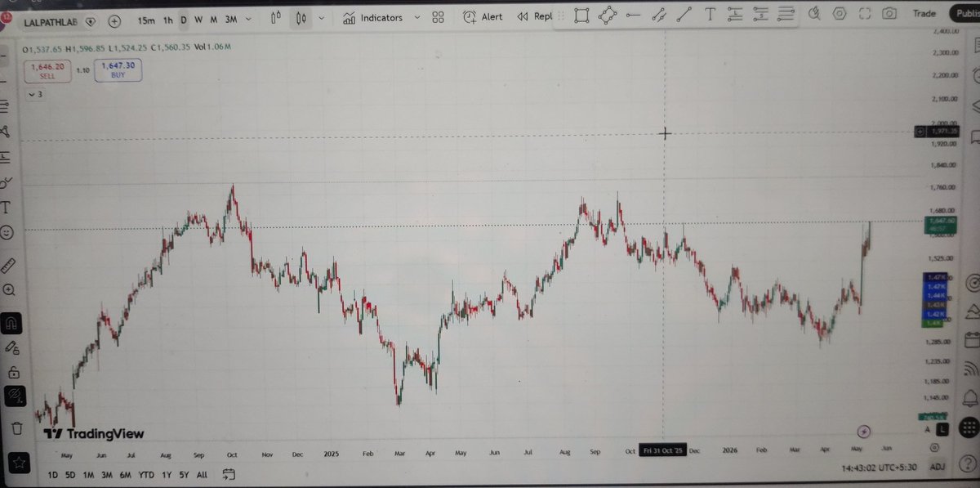Image resolution: width=980 pixels, height=488 pixels.
Task: Click the 1,647.60 current price label
Action: pyautogui.click(x=942, y=223)
